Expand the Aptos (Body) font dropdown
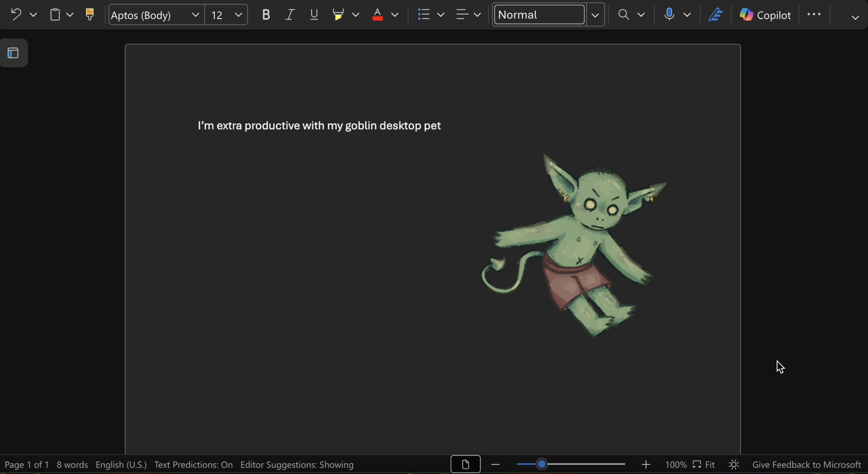Screen dimensions: 868x474 click(195, 15)
